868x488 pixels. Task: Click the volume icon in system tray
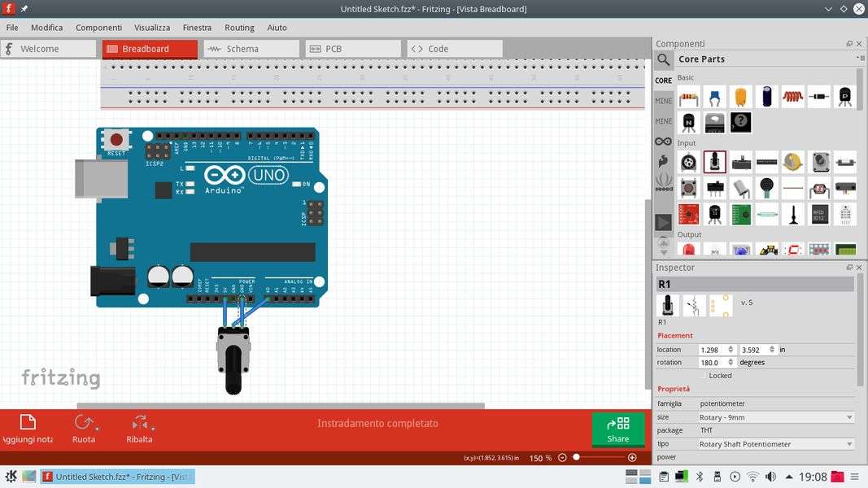point(770,477)
